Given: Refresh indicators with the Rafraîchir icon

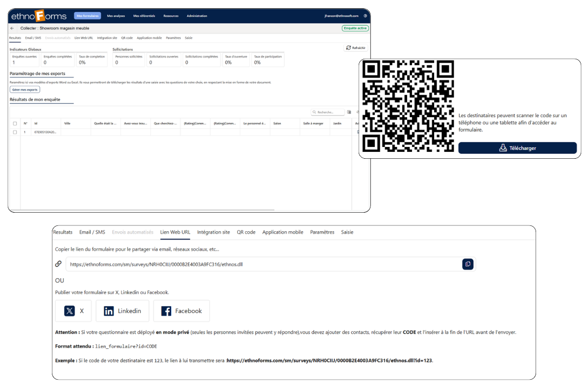Looking at the screenshot, I should (x=347, y=48).
